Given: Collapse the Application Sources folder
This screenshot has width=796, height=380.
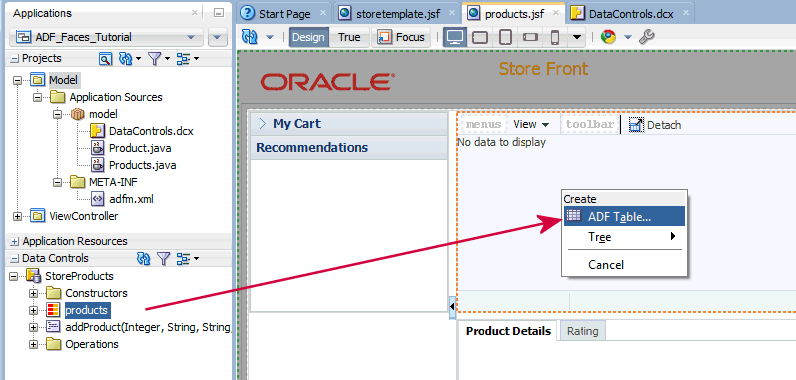Looking at the screenshot, I should click(x=38, y=97).
